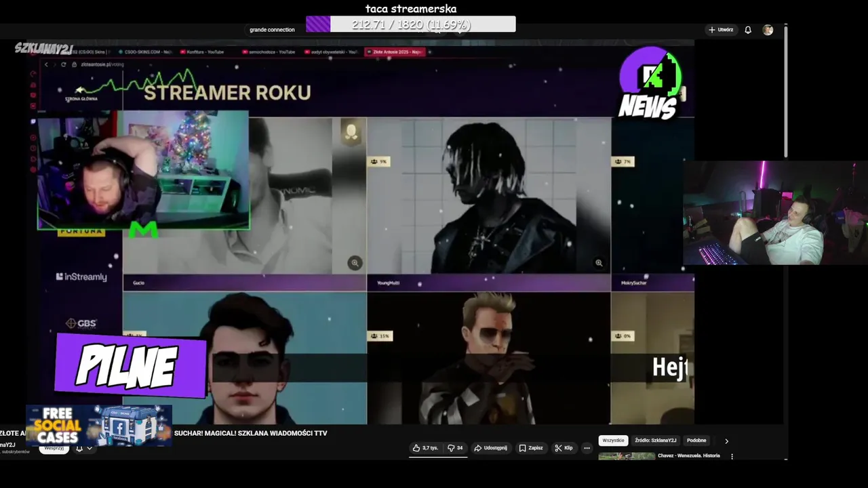
Task: Open options menu for Chavez - Wenezuela video
Action: [x=732, y=456]
